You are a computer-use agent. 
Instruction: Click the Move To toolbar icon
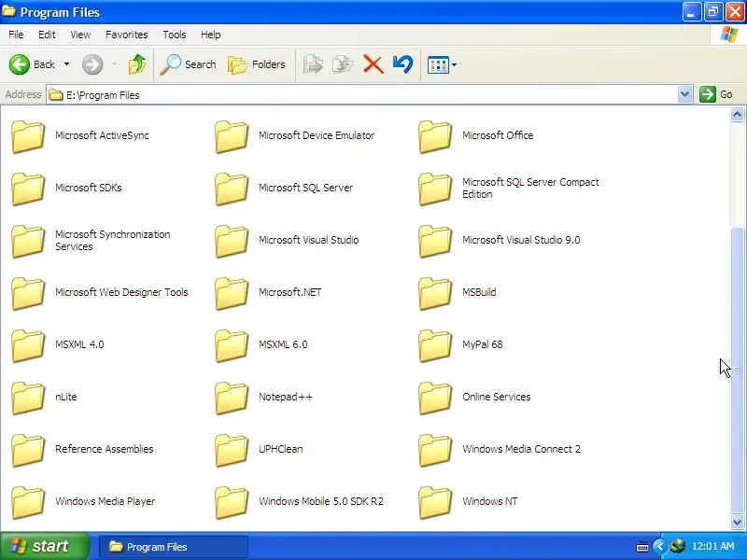pyautogui.click(x=313, y=64)
